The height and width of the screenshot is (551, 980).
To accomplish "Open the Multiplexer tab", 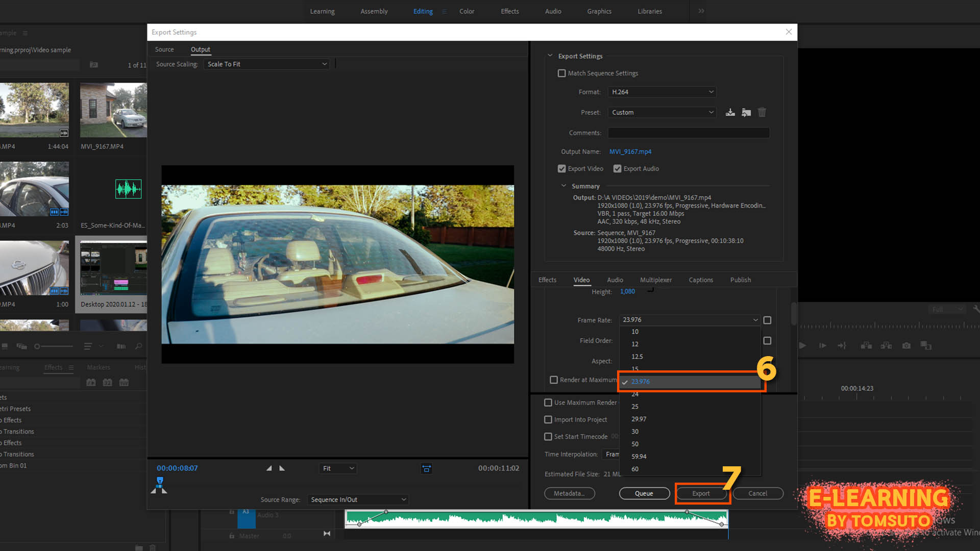I will coord(655,280).
